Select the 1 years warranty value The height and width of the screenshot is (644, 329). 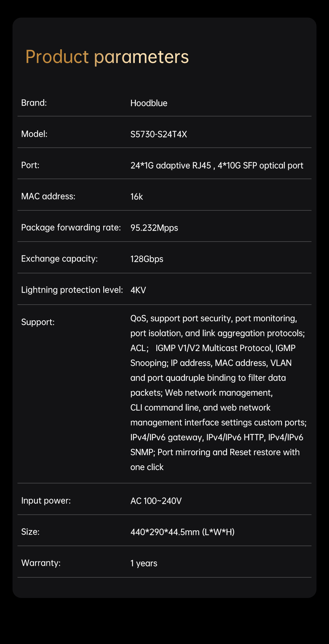coord(144,564)
